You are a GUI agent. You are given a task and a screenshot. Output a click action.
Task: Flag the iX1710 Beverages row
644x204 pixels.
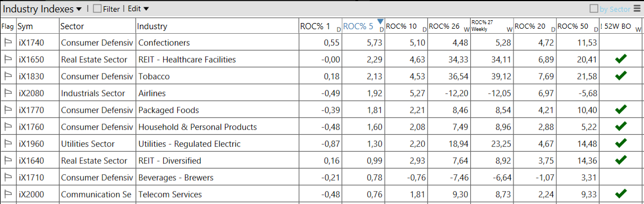(7, 178)
